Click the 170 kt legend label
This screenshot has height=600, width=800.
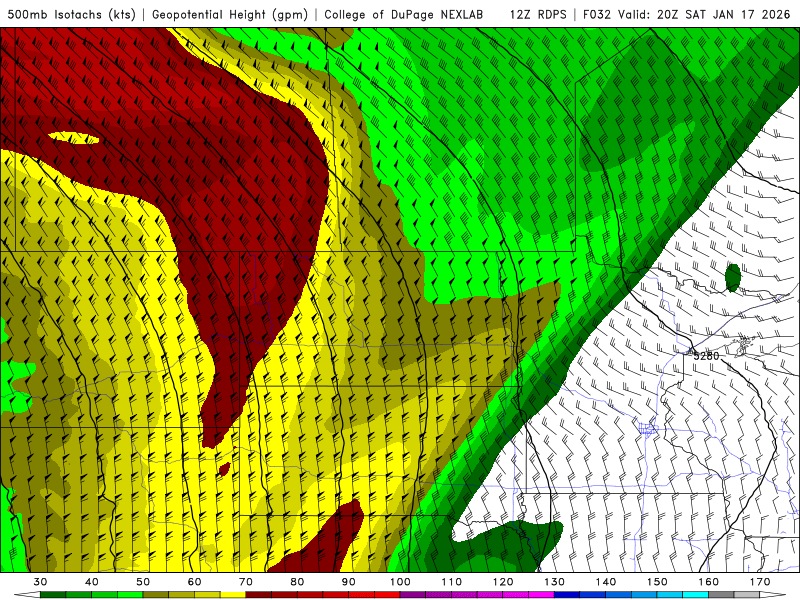pos(760,582)
